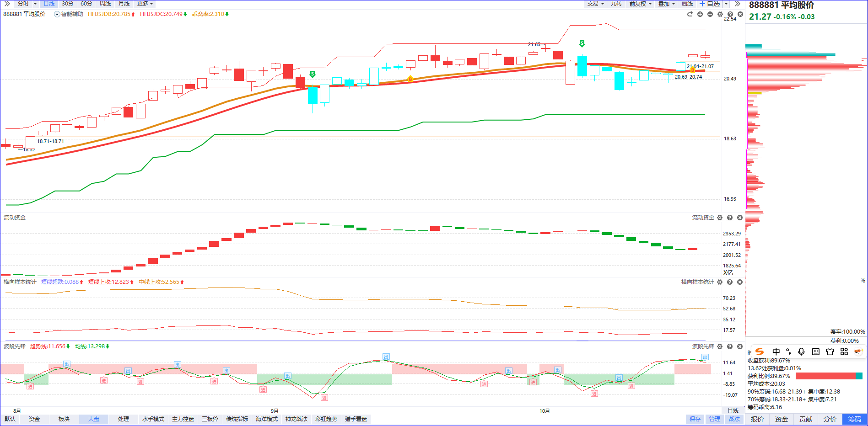Open settings gear for 横向样本统计 indicator

point(720,282)
